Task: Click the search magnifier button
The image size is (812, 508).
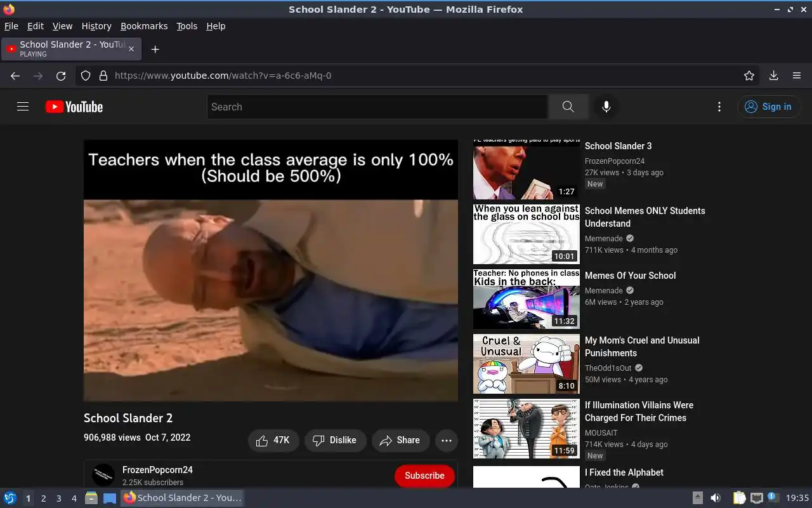Action: (x=568, y=107)
